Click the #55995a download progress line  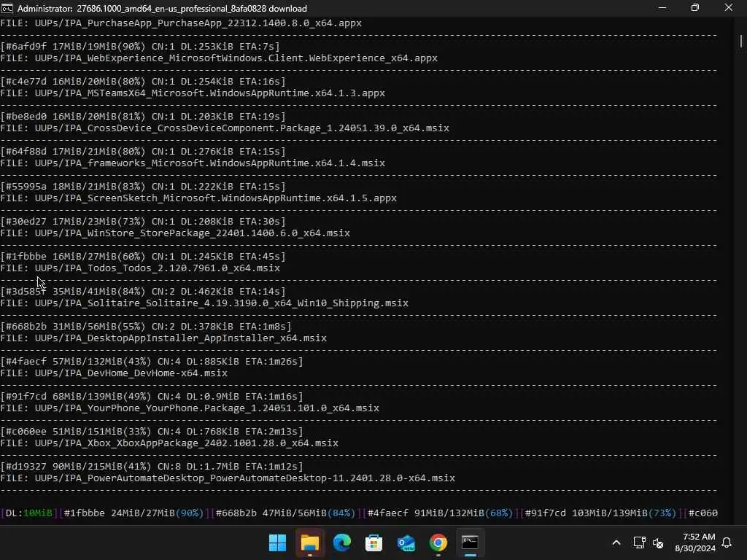point(143,186)
